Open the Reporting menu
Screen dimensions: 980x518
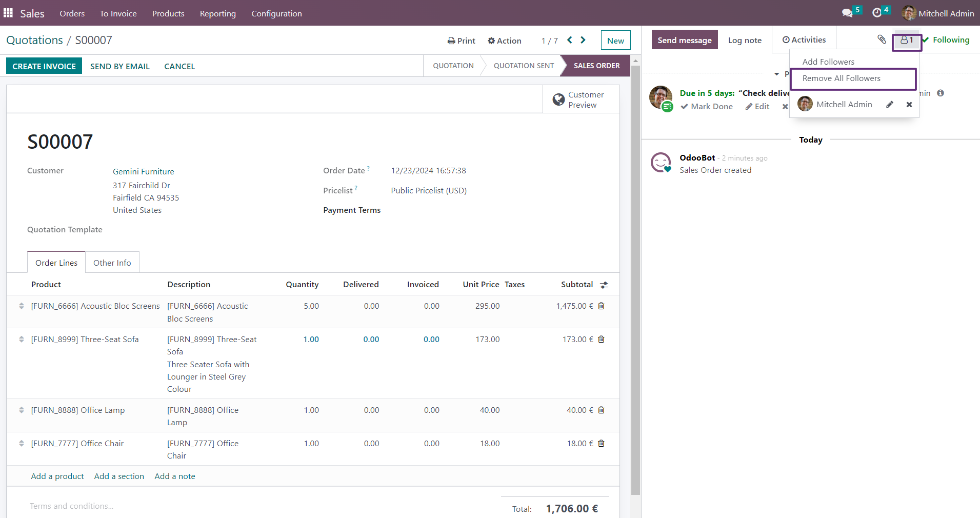pos(218,13)
